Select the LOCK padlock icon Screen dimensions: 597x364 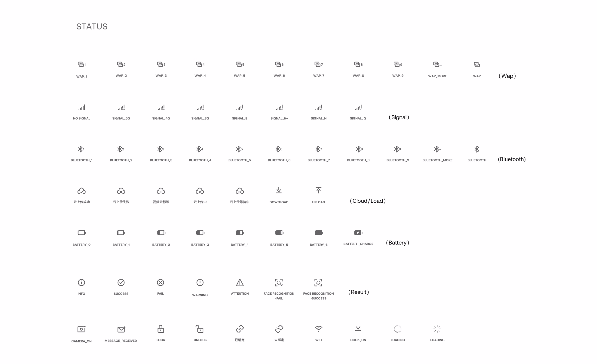coord(161,329)
